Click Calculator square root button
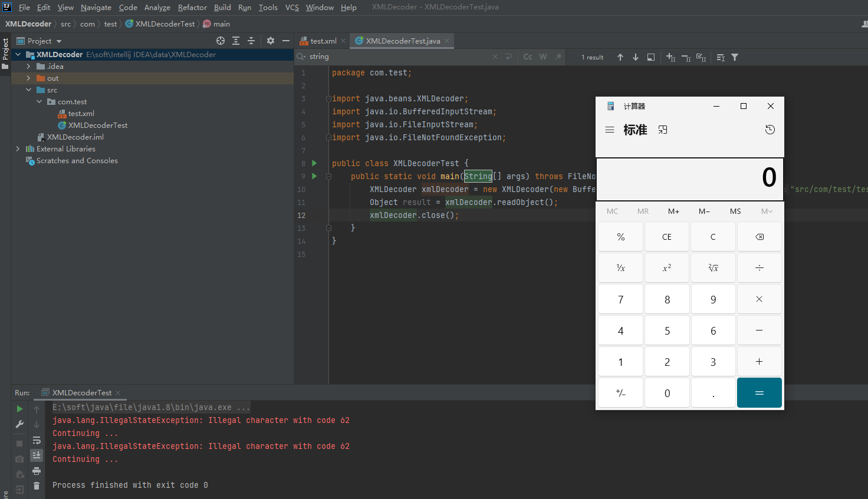 coord(713,268)
